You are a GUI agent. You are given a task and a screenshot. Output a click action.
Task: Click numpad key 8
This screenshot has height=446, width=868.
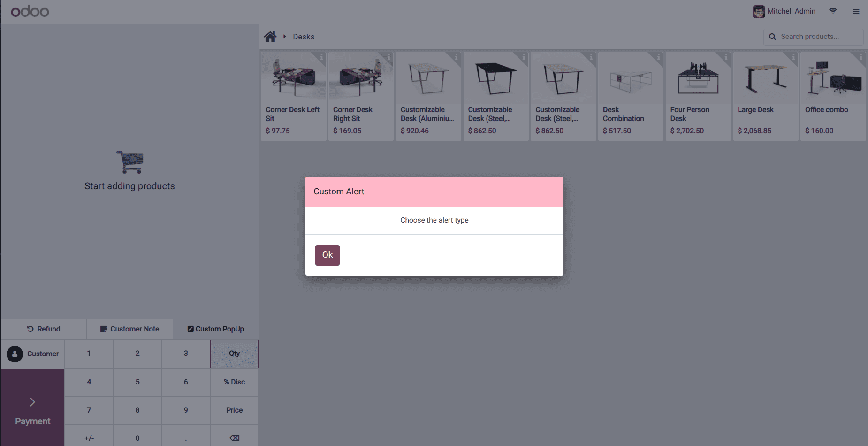(137, 410)
